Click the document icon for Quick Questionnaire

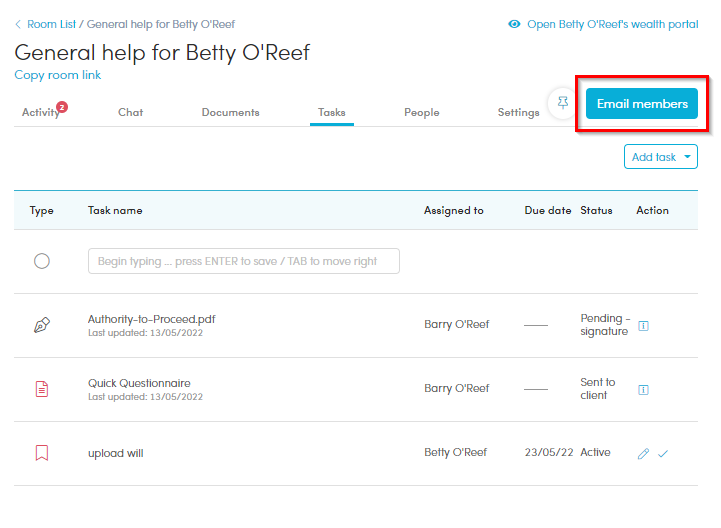coord(42,389)
